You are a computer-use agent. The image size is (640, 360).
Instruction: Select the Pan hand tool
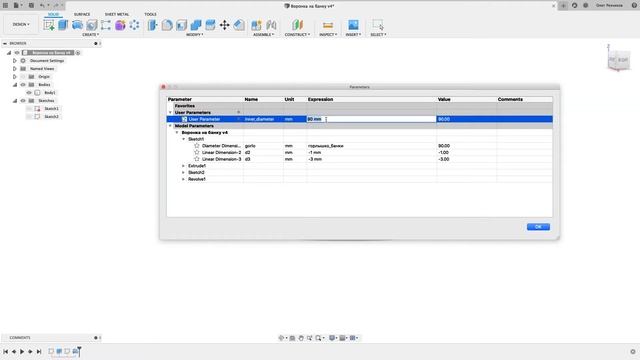pyautogui.click(x=301, y=338)
